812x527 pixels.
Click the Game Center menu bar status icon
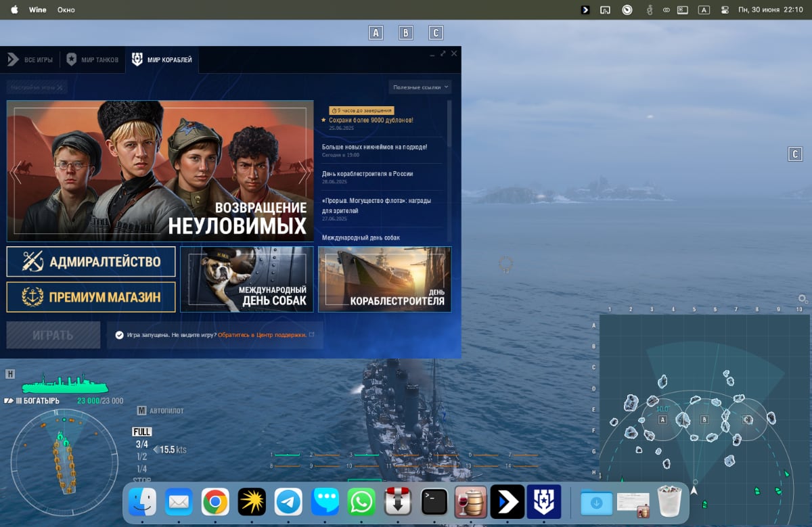point(585,9)
